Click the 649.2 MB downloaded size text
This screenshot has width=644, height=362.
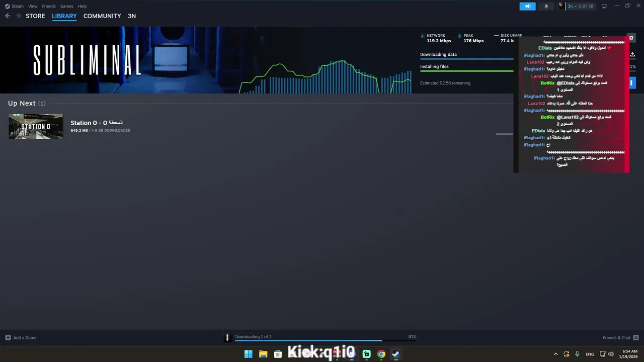[x=79, y=130]
